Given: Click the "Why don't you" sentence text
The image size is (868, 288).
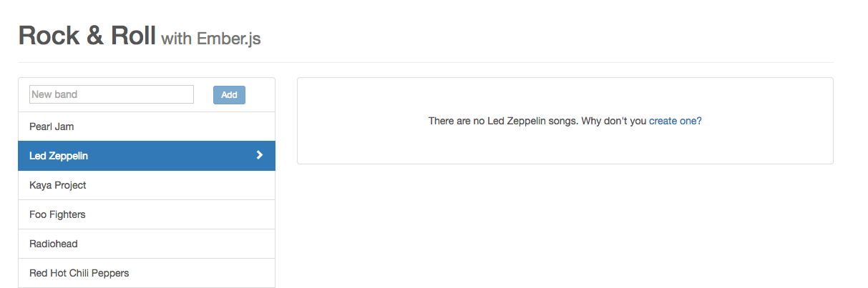Looking at the screenshot, I should coord(613,121).
